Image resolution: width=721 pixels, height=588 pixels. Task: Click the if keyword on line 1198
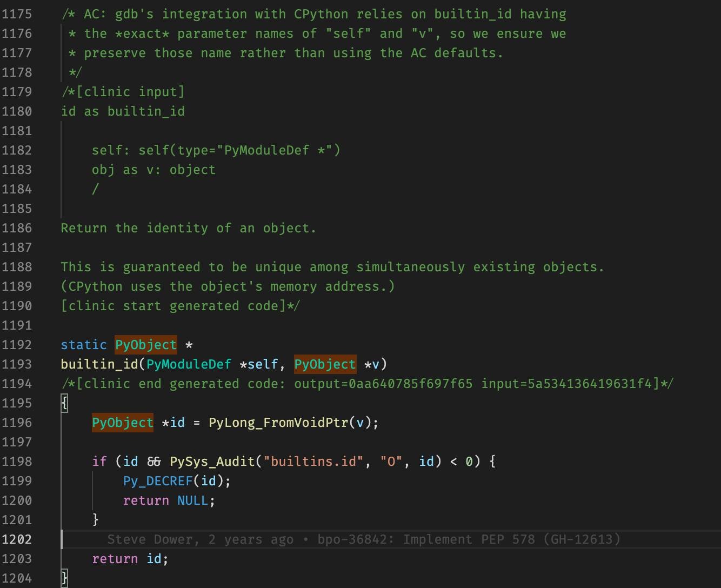click(99, 462)
